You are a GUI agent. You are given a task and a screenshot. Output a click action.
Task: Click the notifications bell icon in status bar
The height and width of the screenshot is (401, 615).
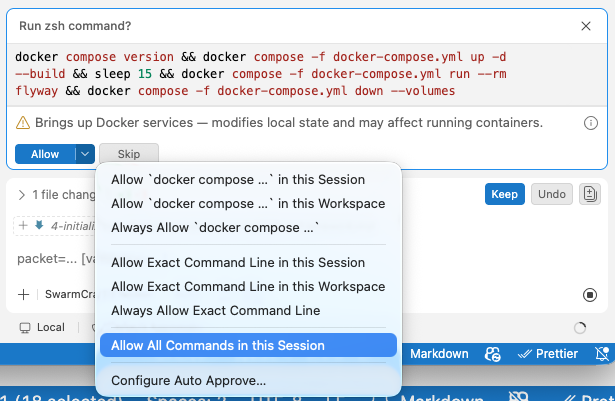pos(602,354)
